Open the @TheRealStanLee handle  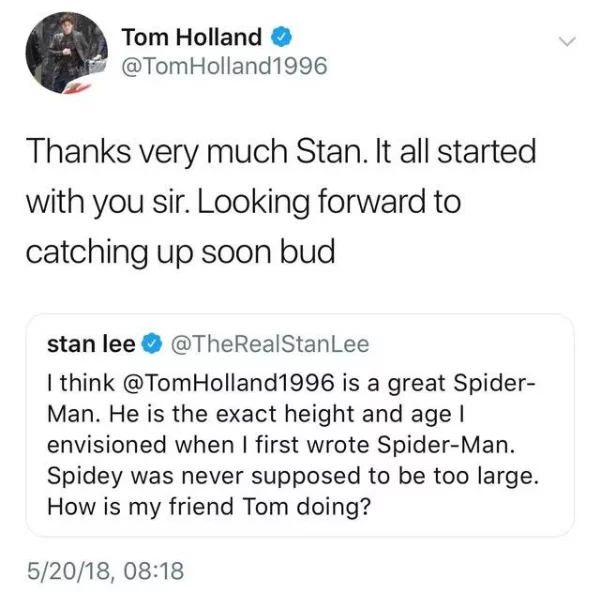pos(270,344)
